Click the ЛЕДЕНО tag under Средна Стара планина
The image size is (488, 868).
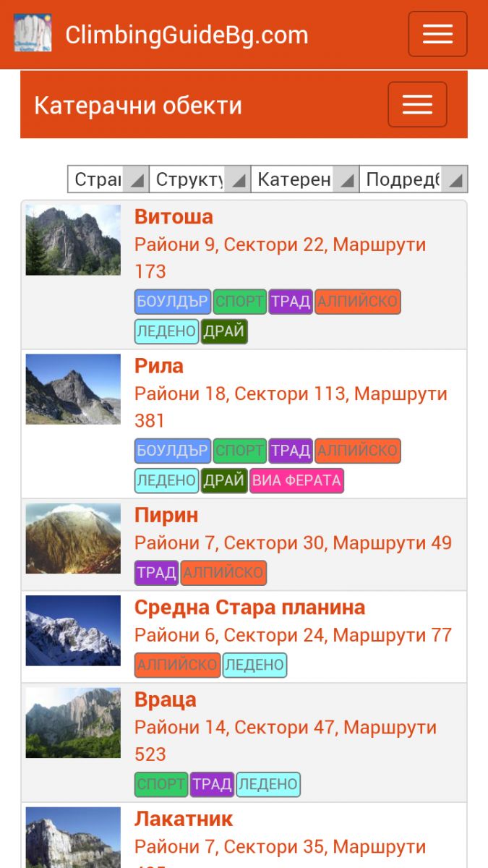click(x=254, y=665)
